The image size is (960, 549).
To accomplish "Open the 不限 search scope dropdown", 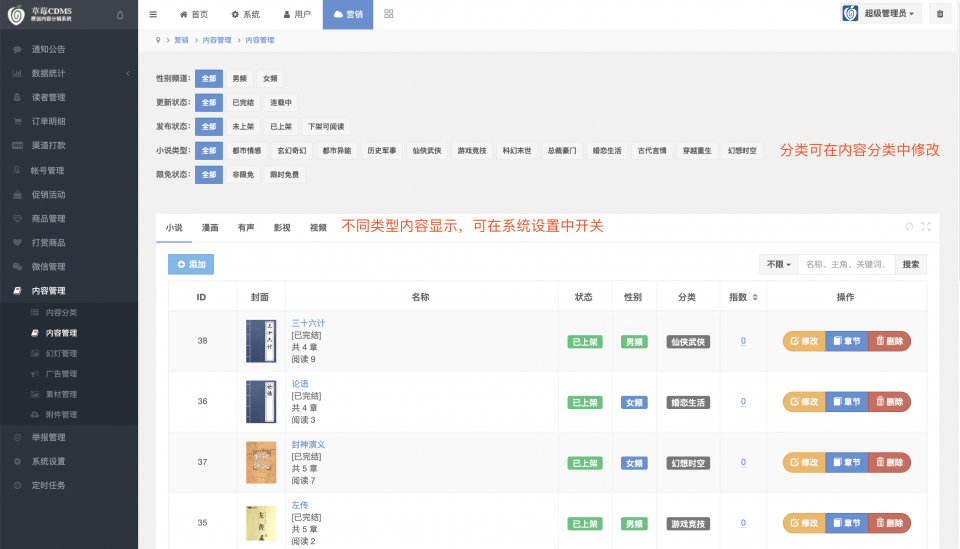I will 779,265.
